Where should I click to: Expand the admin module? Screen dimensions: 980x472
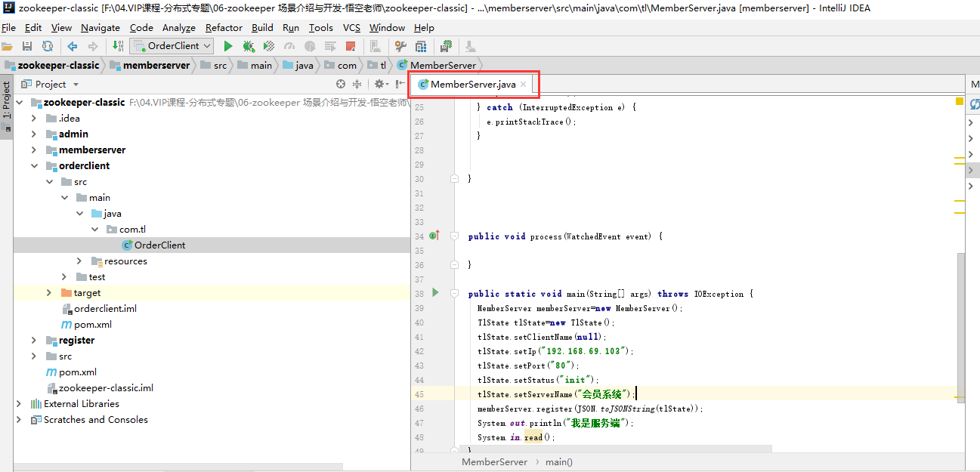33,134
